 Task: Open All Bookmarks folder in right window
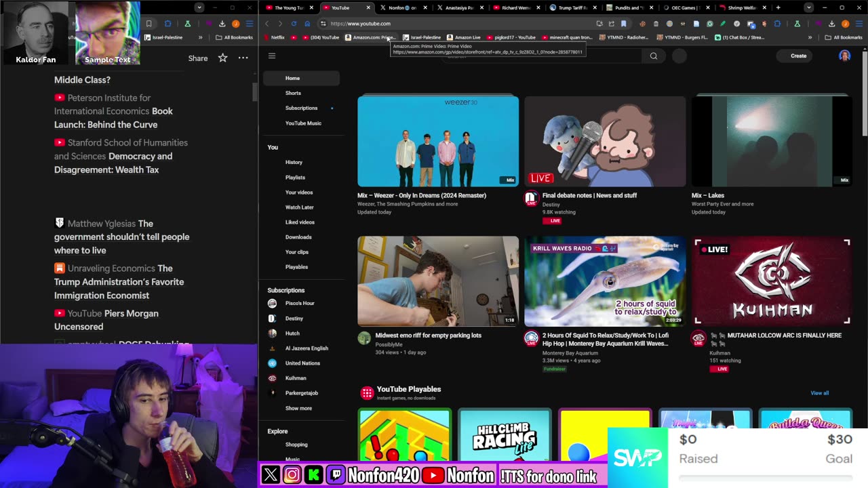click(844, 37)
